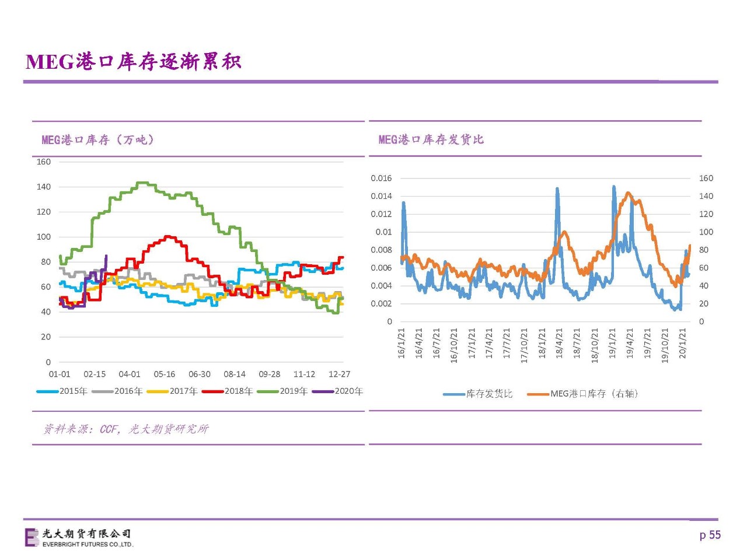Click the date label "17/7/21"
This screenshot has height=560, width=747.
(507, 343)
